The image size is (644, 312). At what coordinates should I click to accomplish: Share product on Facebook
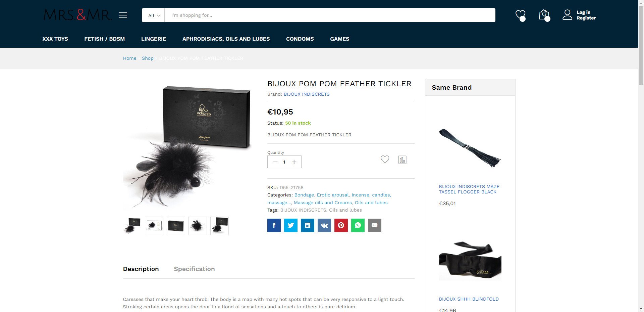click(274, 225)
